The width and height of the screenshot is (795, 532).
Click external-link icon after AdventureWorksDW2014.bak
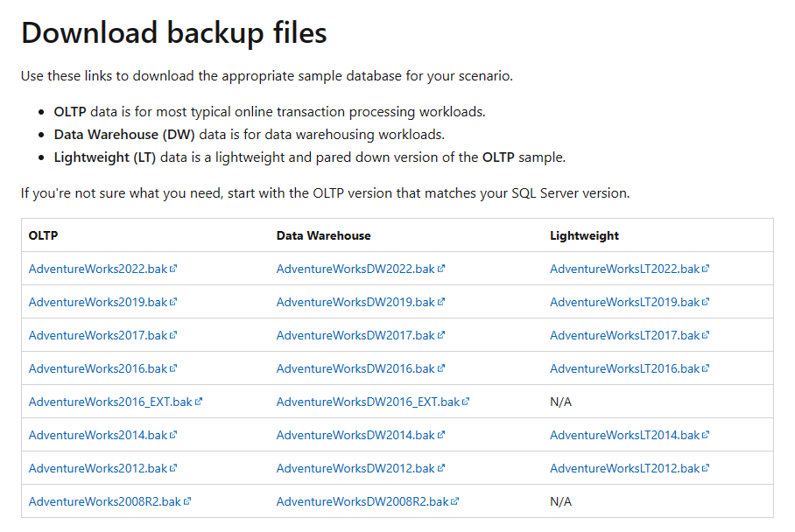(441, 435)
